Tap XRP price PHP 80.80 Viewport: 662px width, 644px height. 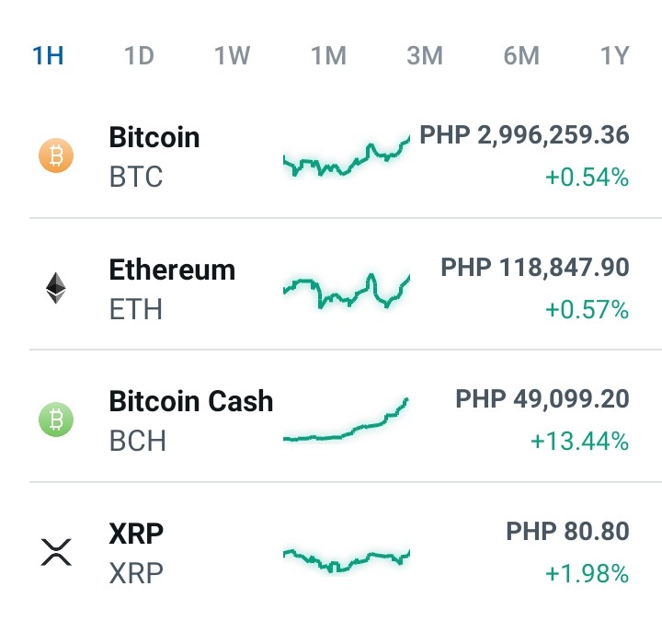pos(568,531)
